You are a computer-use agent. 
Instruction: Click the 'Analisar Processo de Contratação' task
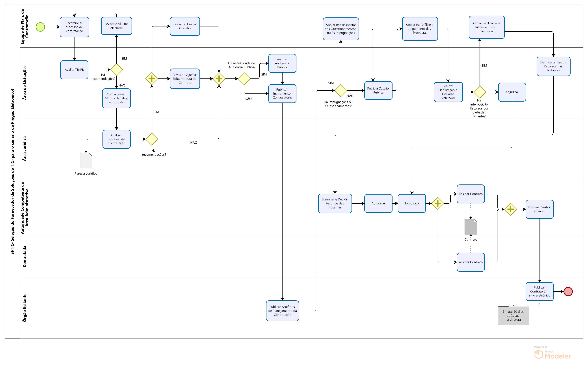coord(116,139)
